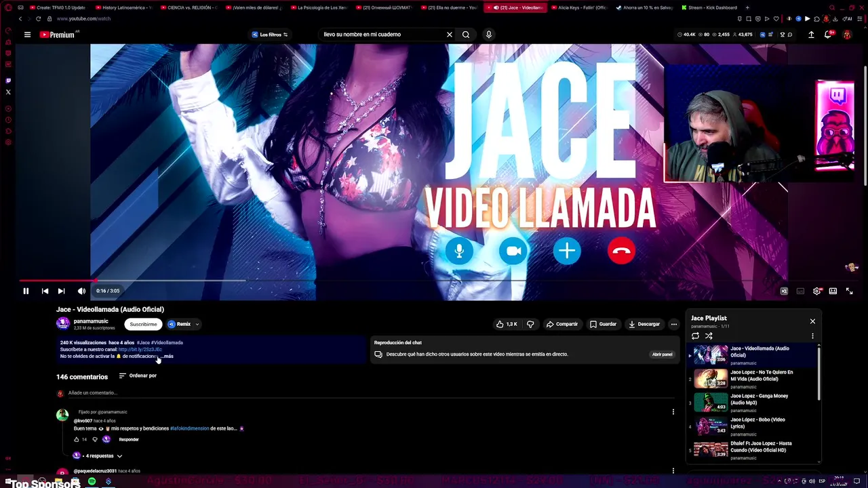868x488 pixels.
Task: Open options menu for @kvo507 comment
Action: pos(673,412)
